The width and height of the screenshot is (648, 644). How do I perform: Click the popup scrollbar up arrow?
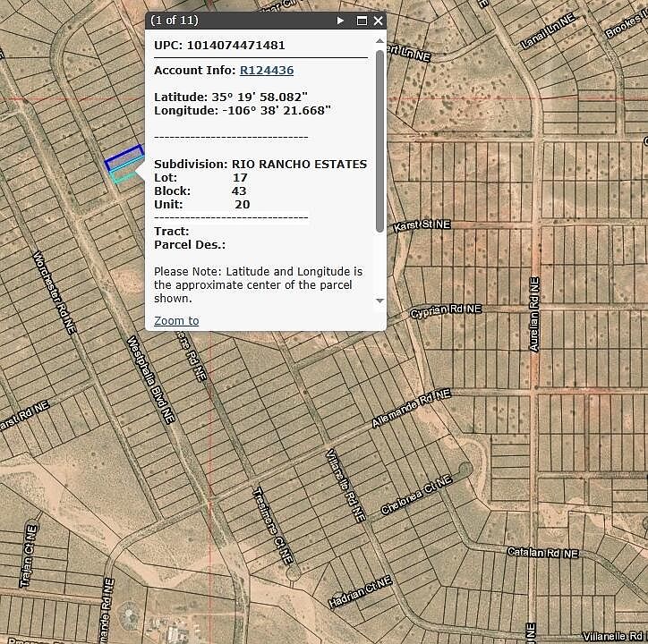pyautogui.click(x=379, y=43)
